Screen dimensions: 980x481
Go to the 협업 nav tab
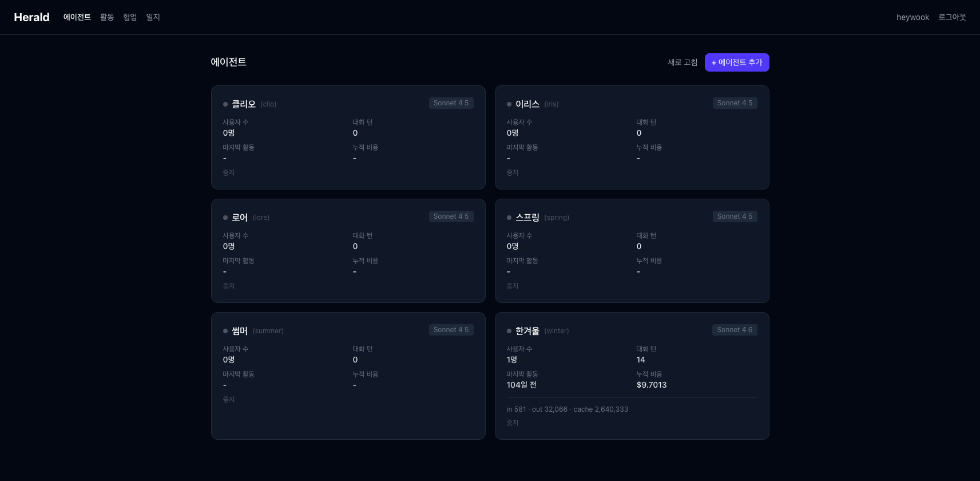tap(130, 17)
